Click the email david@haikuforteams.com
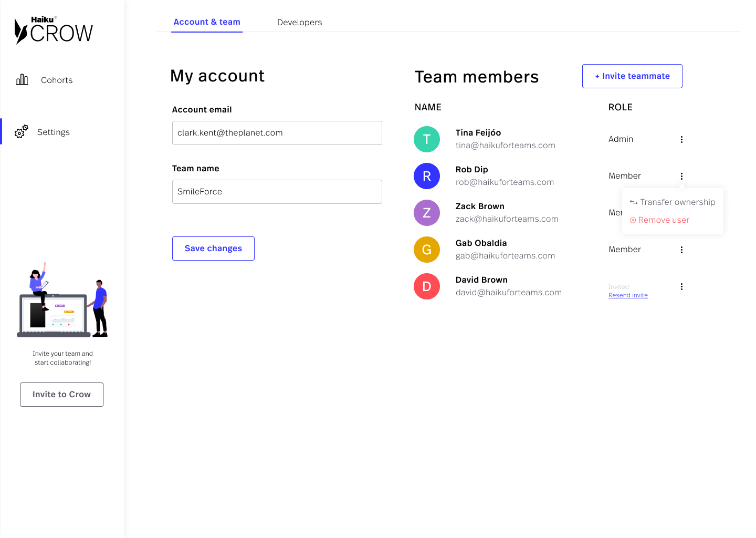Viewport: 756px width, 538px height. click(x=509, y=293)
